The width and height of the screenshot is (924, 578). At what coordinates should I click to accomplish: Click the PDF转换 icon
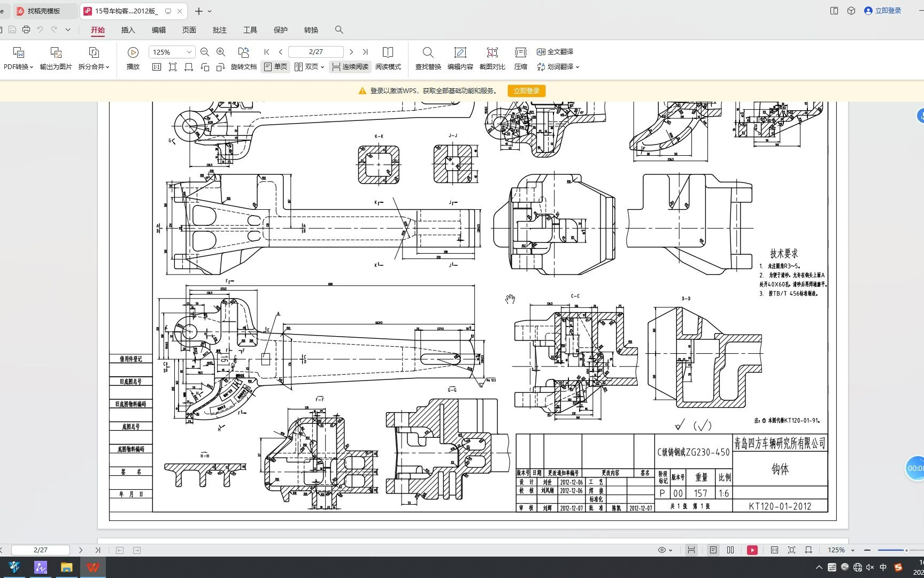[18, 52]
